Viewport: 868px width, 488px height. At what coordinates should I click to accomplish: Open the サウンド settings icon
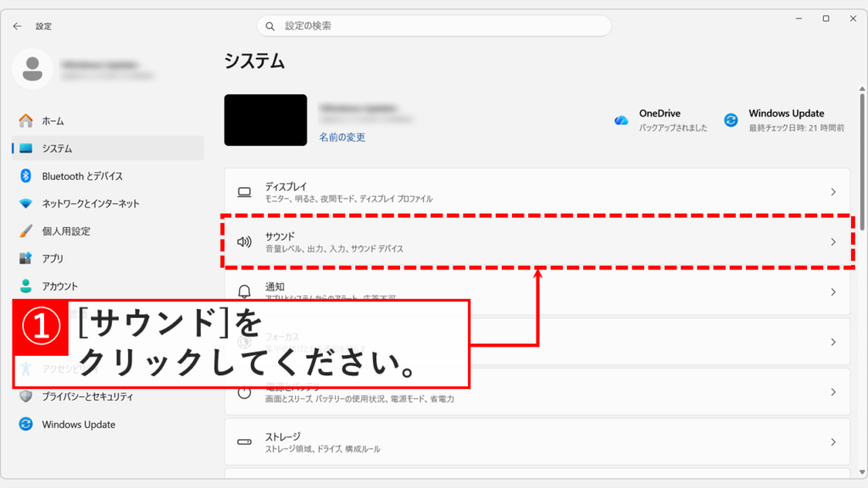click(x=243, y=241)
